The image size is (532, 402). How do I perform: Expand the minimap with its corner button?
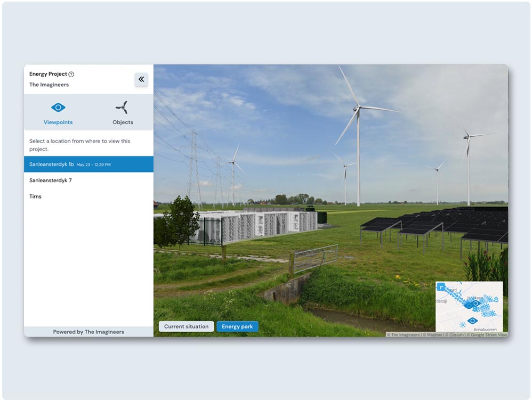point(441,288)
